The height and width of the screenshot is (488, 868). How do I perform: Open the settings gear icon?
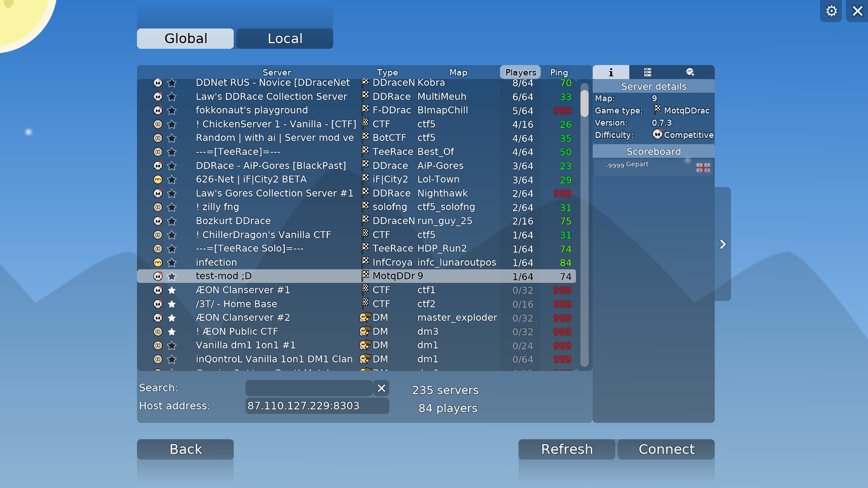coord(831,11)
